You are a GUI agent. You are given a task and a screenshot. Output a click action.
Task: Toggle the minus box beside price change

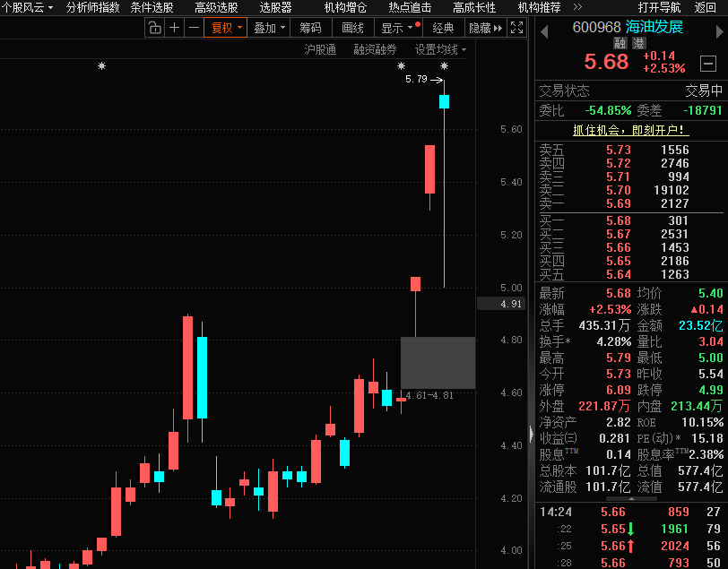(x=708, y=64)
